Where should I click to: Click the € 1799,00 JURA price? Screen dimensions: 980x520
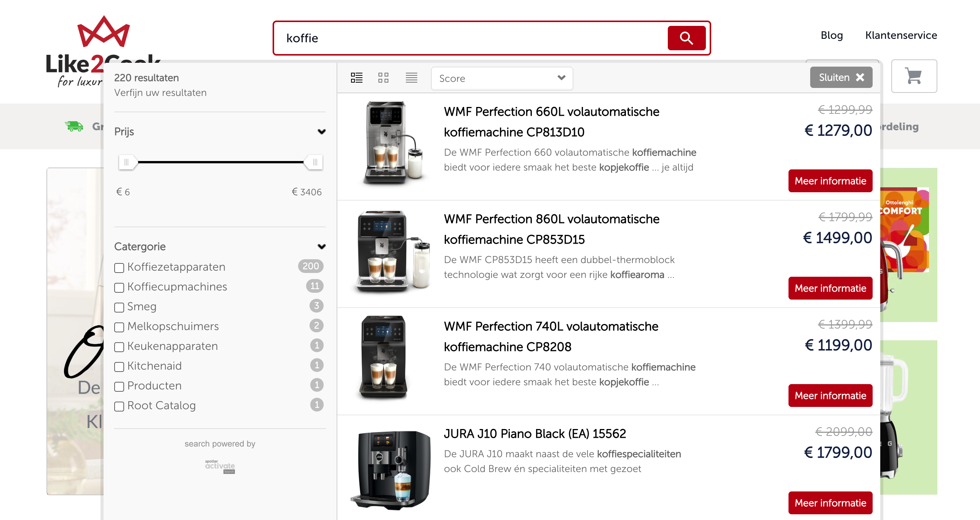(x=838, y=452)
